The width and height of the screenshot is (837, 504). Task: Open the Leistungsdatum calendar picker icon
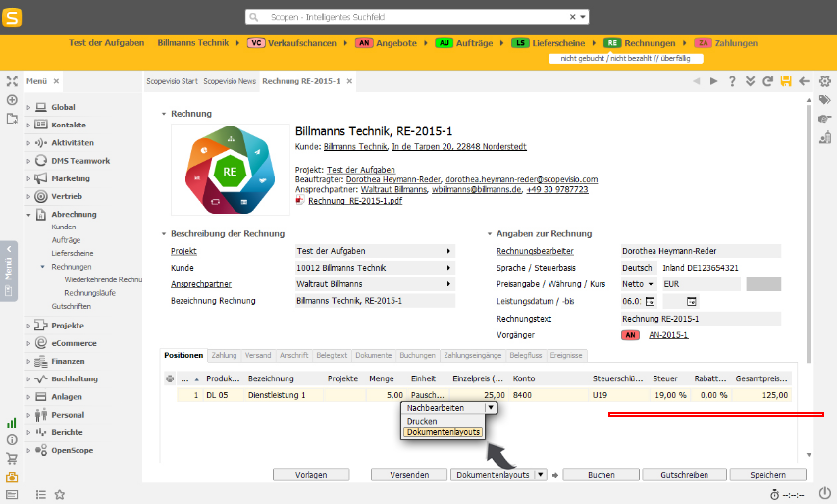650,302
